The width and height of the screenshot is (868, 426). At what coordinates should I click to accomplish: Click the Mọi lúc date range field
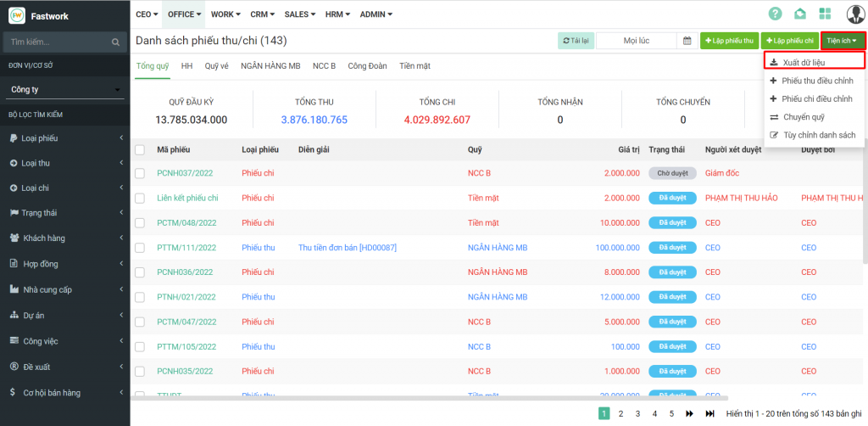click(x=636, y=41)
